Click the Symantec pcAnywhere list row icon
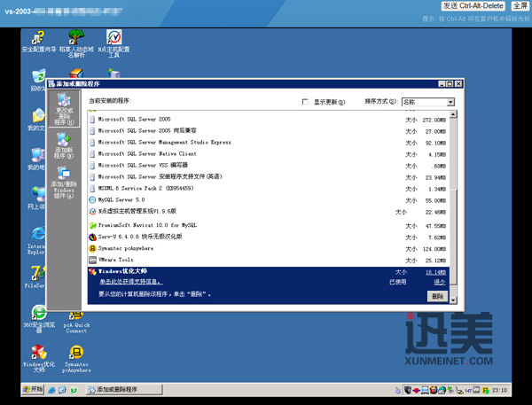Viewport: 532px width, 405px height. coord(92,248)
